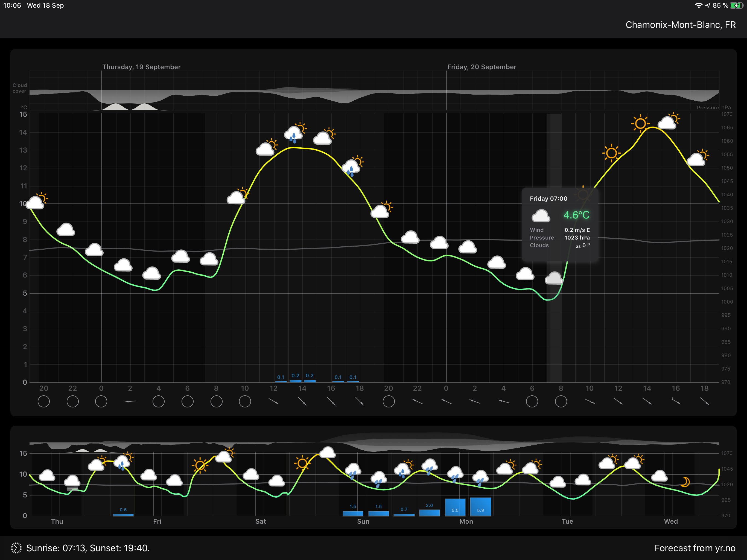Select the Sun day label in weekly chart
This screenshot has height=560, width=747.
pos(363,521)
